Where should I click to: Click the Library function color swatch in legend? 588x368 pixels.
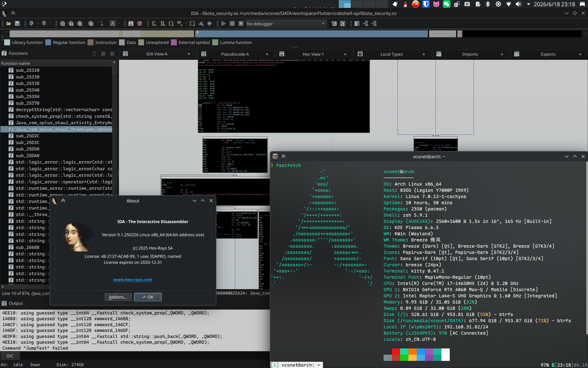point(7,42)
